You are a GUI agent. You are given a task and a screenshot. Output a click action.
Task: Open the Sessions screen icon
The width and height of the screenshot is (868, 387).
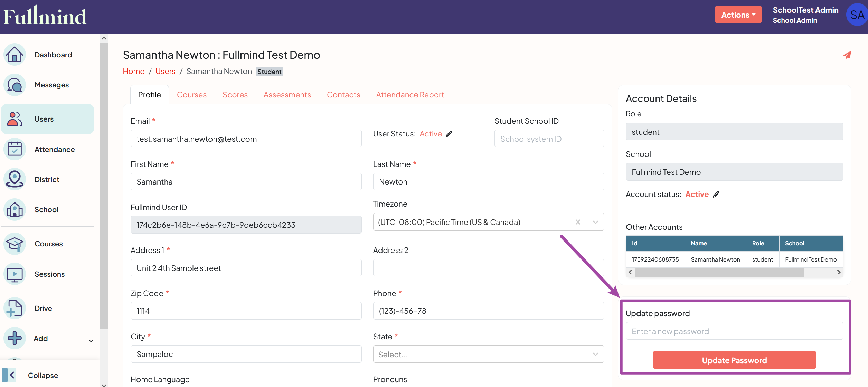15,274
